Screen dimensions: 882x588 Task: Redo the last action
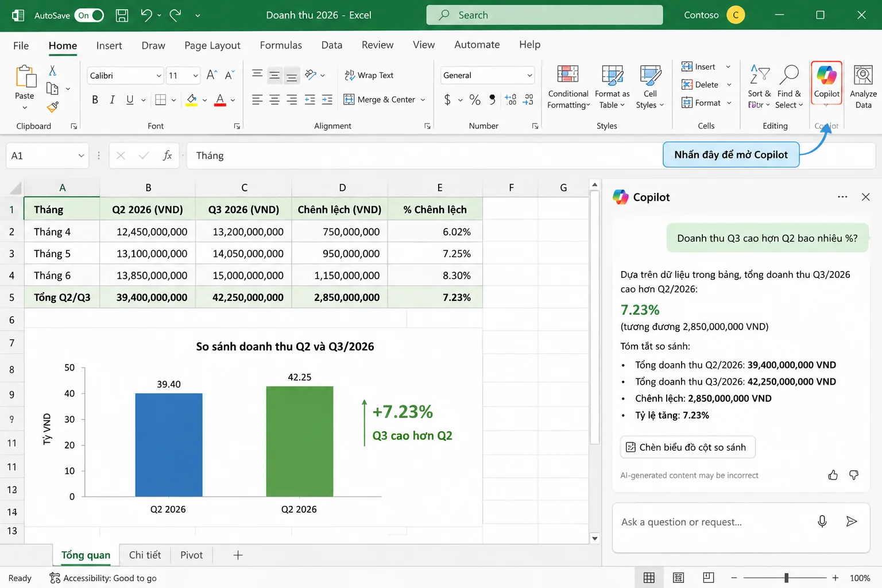176,16
